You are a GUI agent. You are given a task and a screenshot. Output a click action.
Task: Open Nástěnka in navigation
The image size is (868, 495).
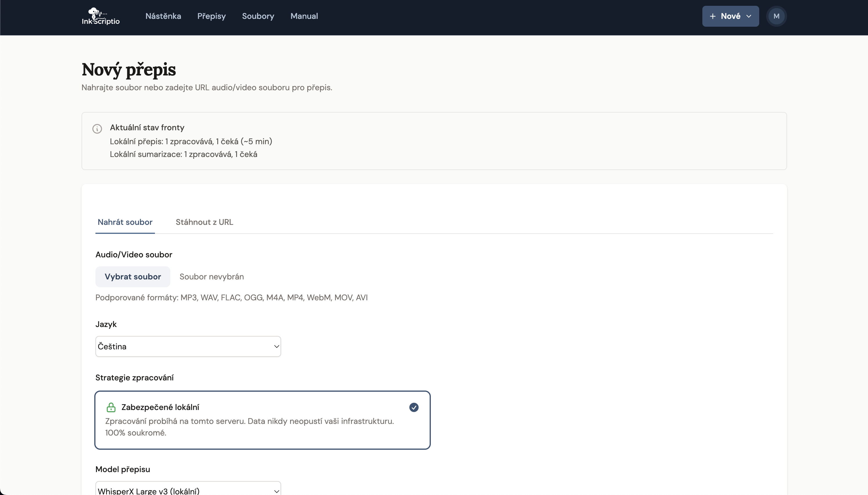163,16
